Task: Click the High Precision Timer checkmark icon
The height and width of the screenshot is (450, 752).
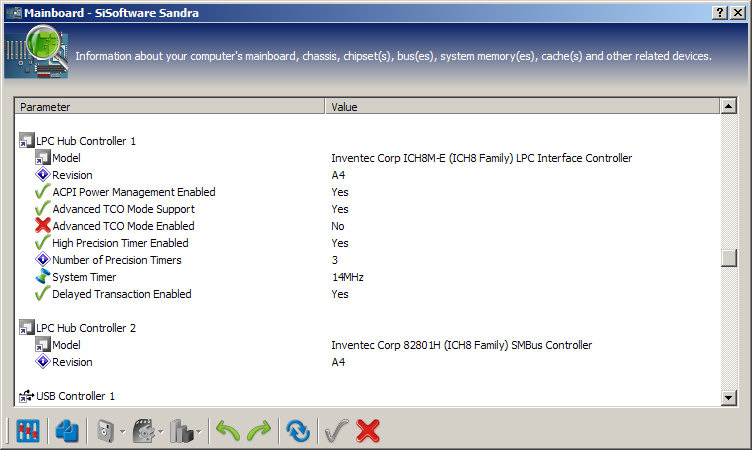Action: click(43, 243)
